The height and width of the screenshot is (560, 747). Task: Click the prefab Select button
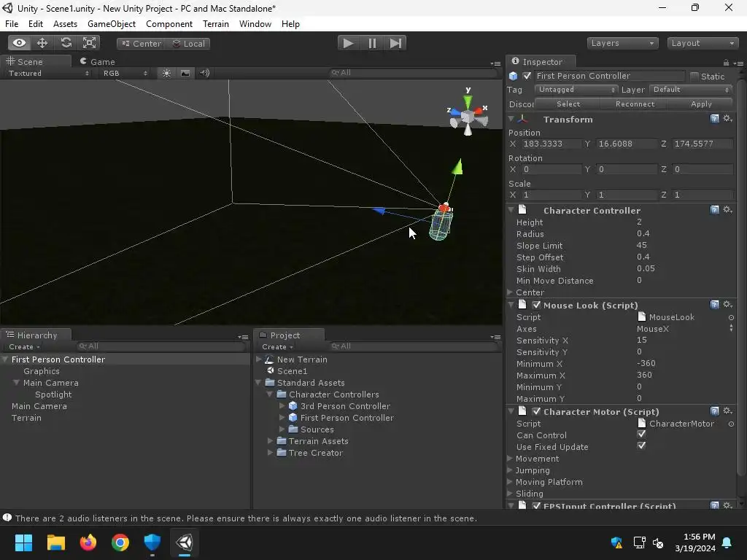pyautogui.click(x=568, y=104)
